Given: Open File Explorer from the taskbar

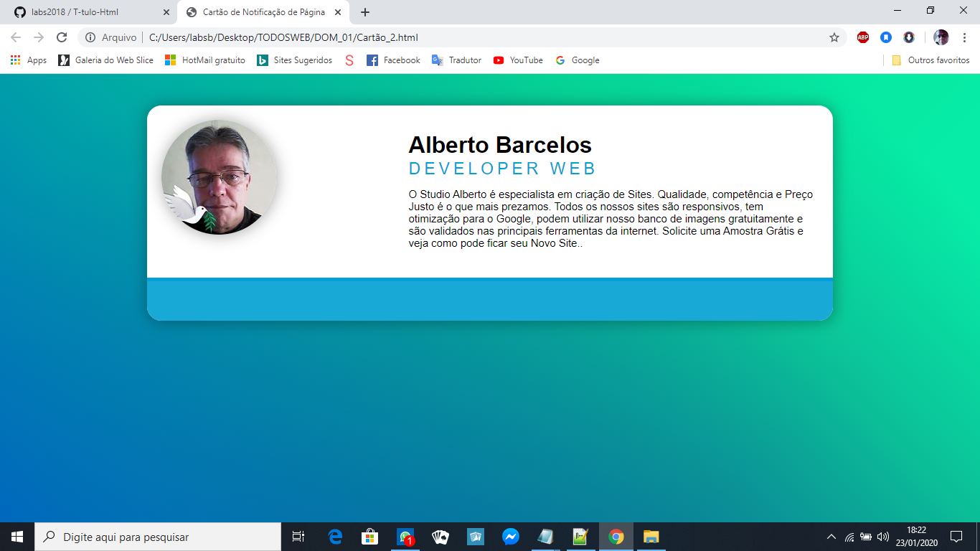Looking at the screenshot, I should 651,537.
